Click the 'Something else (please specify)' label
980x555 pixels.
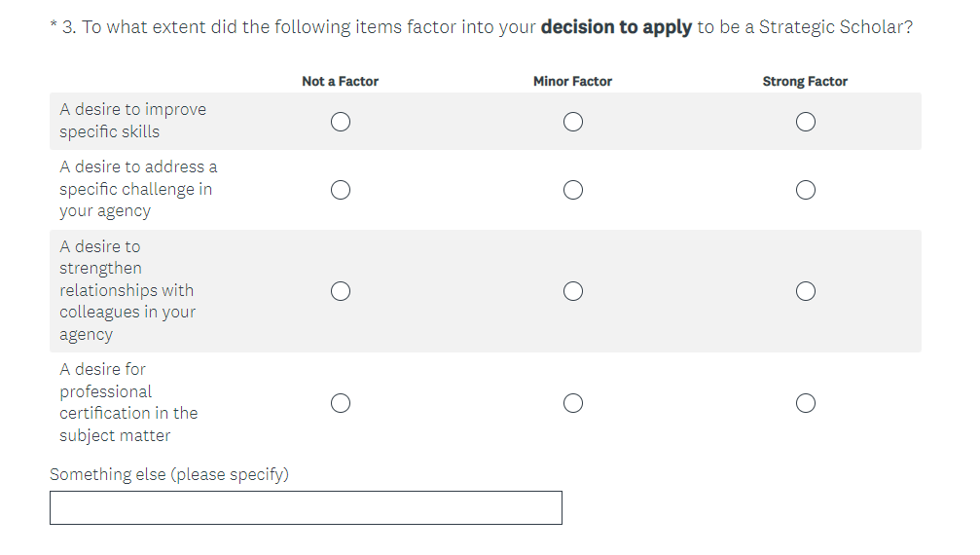169,474
